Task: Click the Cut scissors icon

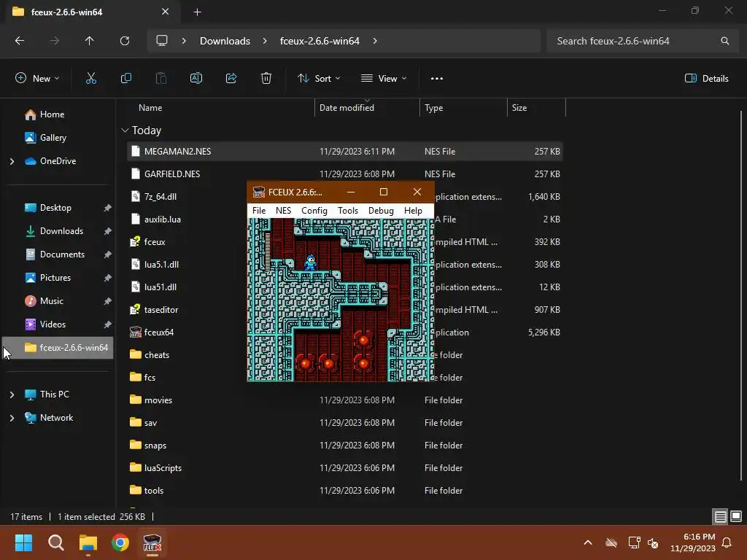Action: coord(91,79)
